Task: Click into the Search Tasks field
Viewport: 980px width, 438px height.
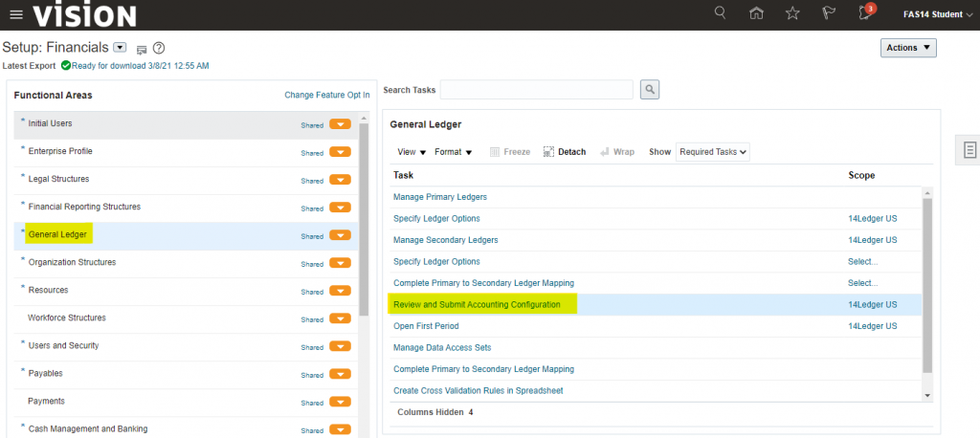Action: click(x=536, y=90)
